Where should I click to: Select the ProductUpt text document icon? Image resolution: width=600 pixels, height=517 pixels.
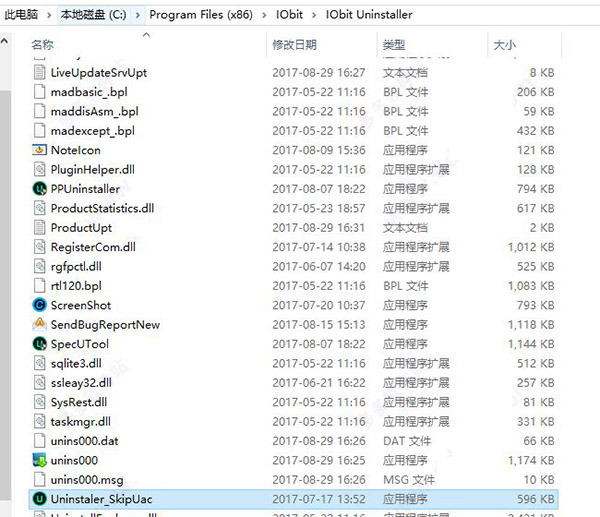(x=39, y=228)
